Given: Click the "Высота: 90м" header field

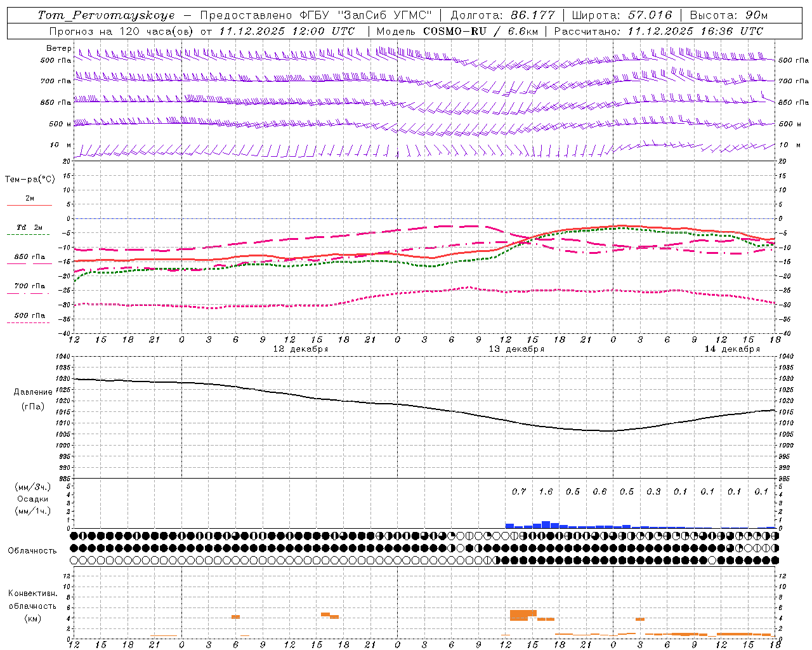Looking at the screenshot, I should point(728,15).
